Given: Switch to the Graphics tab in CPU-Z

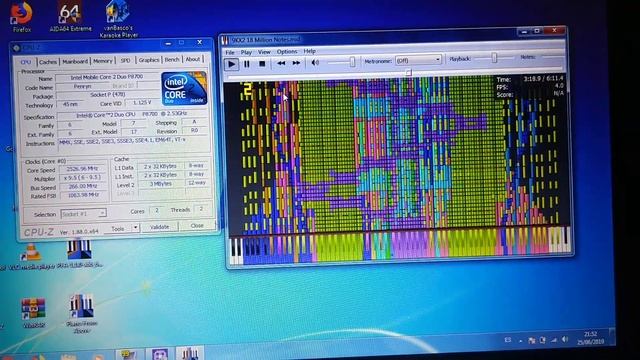Looking at the screenshot, I should [149, 60].
